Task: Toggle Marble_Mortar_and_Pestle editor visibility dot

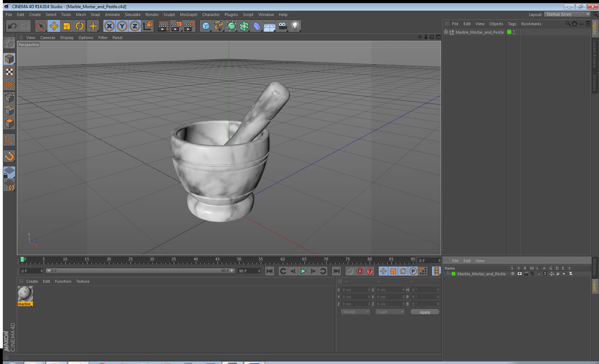Action: 514,31
